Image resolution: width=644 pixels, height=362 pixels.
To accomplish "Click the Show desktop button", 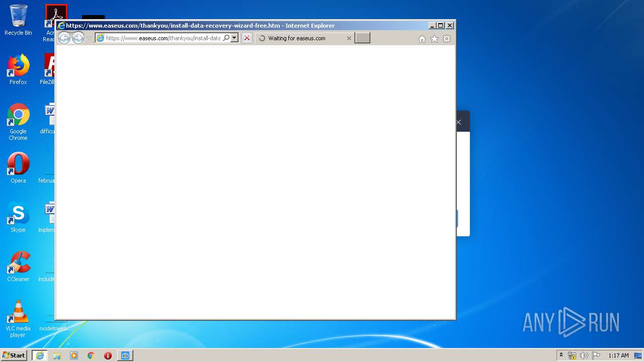I will pyautogui.click(x=638, y=355).
